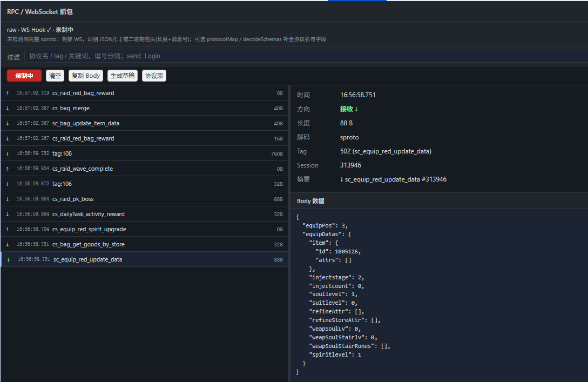588x382 pixels.
Task: Click the red 录制中 recording button
Action: click(24, 76)
